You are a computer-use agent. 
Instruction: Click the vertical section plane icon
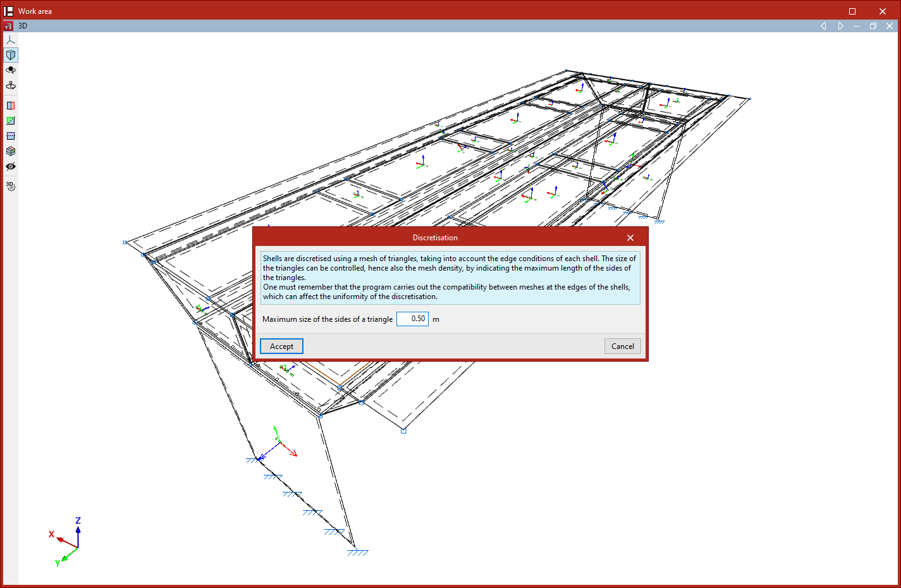[x=11, y=106]
